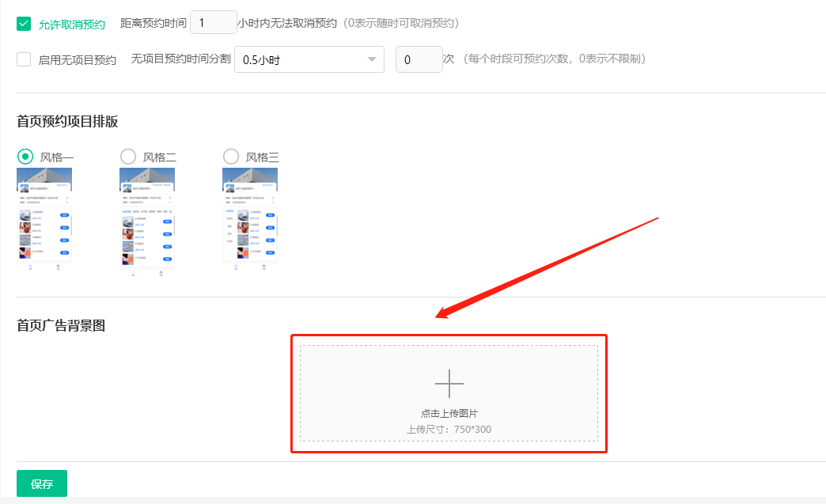The width and height of the screenshot is (826, 504).
Task: Click the plus icon to upload image
Action: (449, 383)
